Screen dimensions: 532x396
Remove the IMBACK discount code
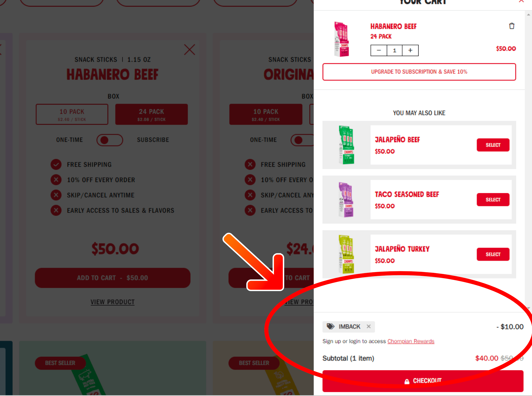[368, 326]
